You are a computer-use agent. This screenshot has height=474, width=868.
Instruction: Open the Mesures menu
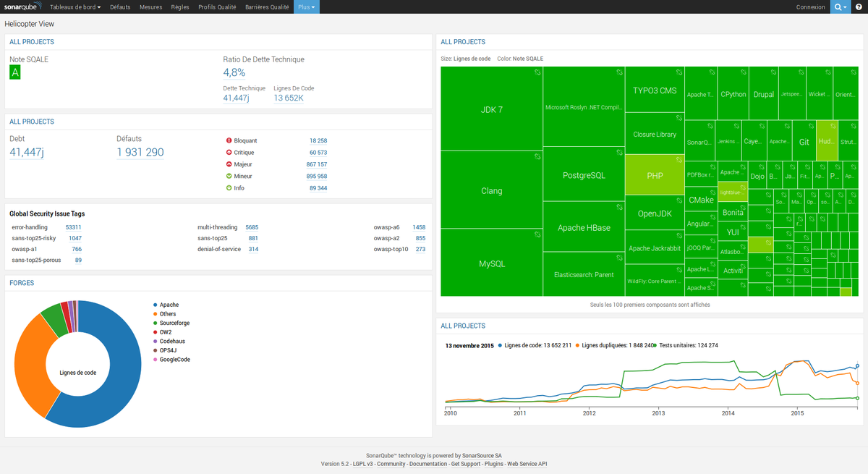(151, 7)
